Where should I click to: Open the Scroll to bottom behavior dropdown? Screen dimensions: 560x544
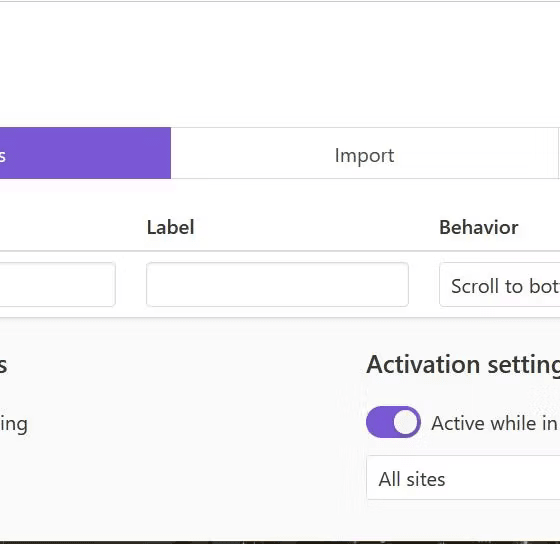point(500,284)
